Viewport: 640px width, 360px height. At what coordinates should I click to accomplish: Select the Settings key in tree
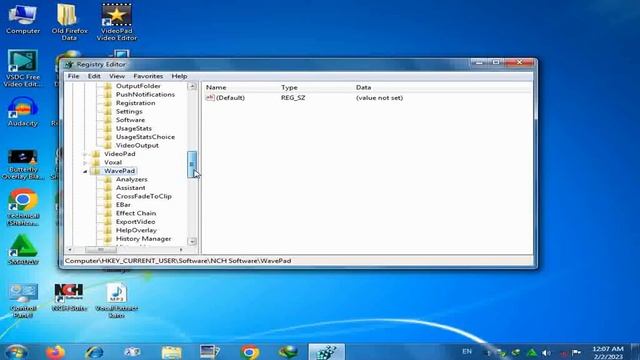coord(129,111)
